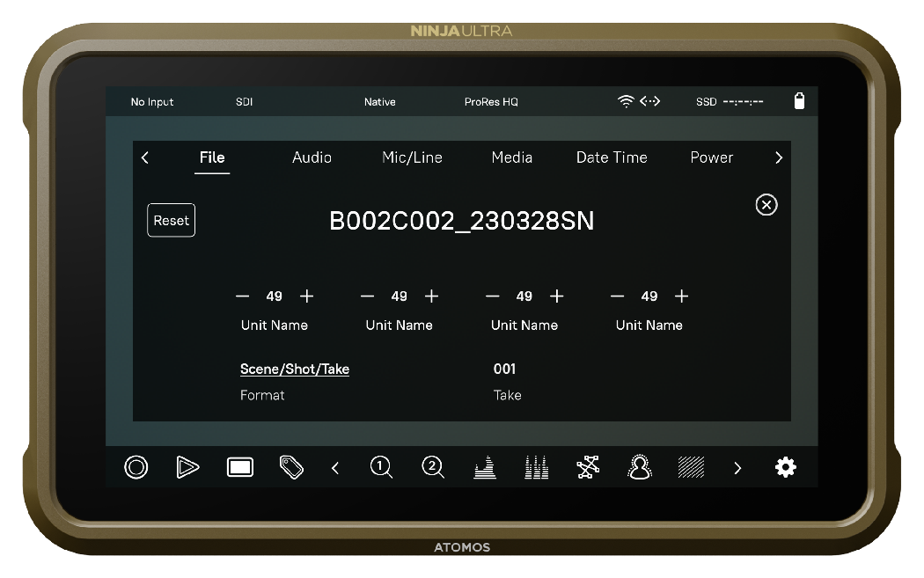The height and width of the screenshot is (578, 924).
Task: Toggle the RGB parade icon
Action: (536, 468)
